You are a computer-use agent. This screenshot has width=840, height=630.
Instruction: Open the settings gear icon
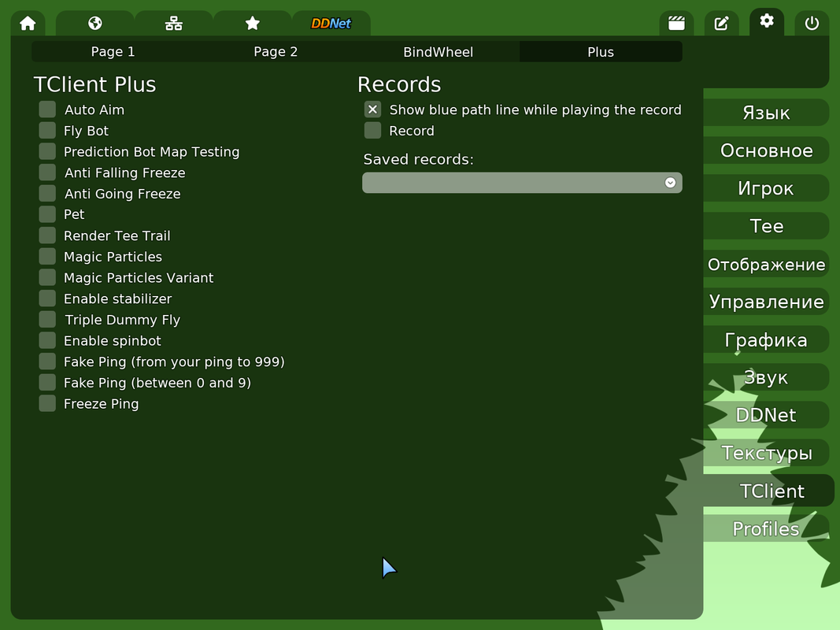pos(767,21)
